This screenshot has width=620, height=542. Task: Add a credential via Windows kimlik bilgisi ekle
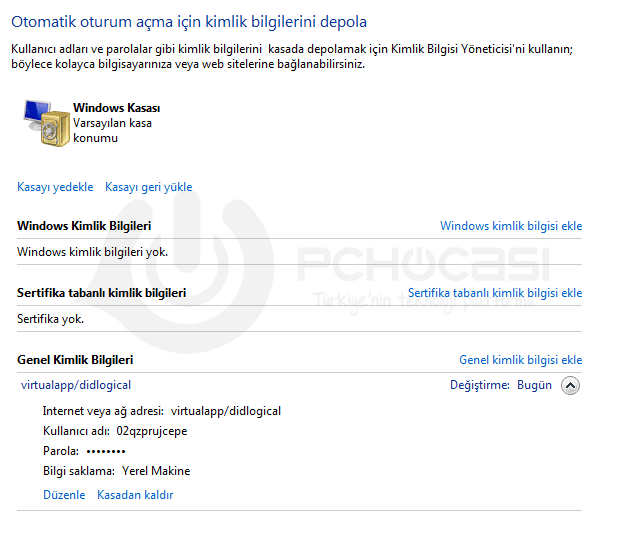(x=510, y=226)
